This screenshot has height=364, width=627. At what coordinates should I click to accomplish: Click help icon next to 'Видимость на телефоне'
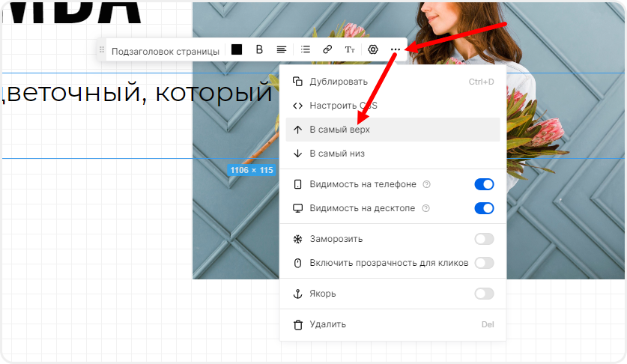pyautogui.click(x=427, y=184)
